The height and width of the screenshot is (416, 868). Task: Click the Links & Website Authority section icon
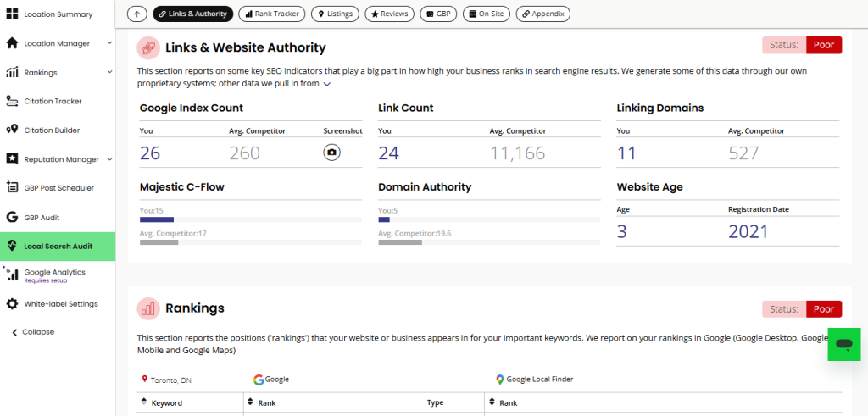148,47
